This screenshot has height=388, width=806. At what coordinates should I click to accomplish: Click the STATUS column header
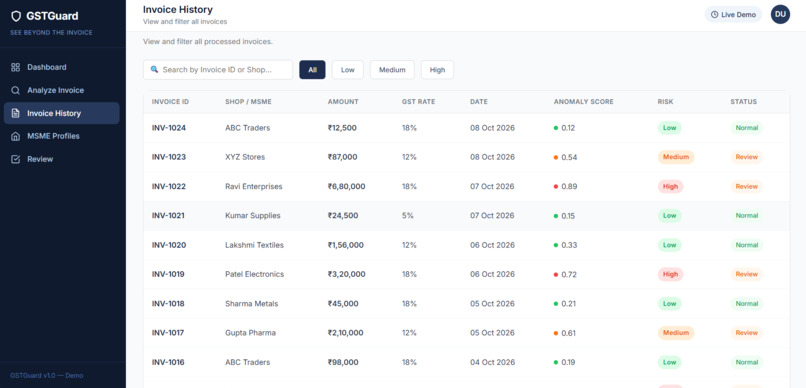click(743, 102)
